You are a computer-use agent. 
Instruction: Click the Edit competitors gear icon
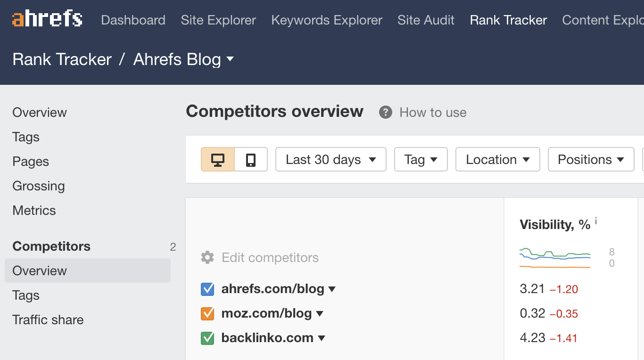point(207,258)
